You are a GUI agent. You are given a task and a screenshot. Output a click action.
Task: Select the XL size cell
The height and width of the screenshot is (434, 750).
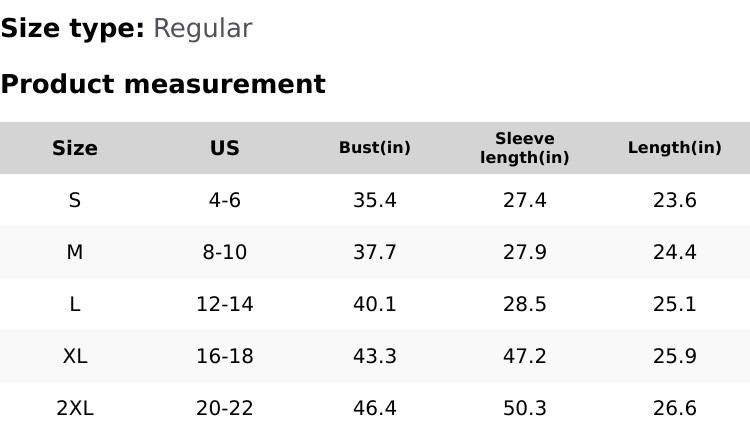click(75, 356)
